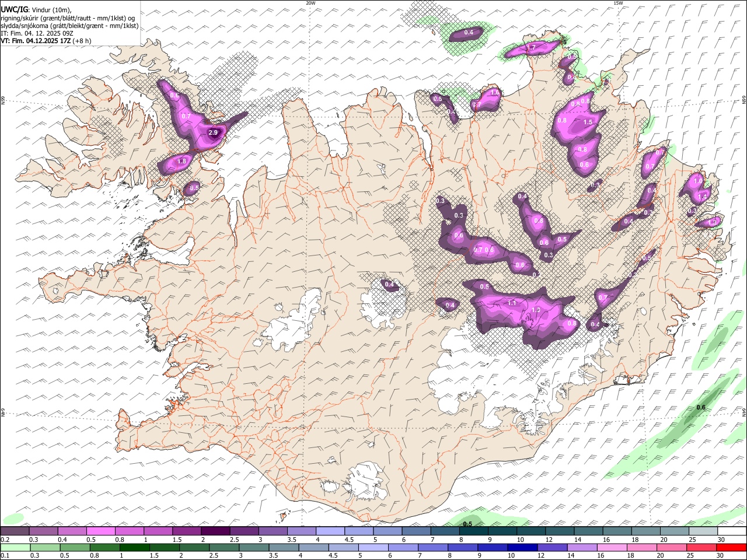This screenshot has height=560, width=747.
Task: Click the black 0.6 label in the offshore green band
Action: (x=701, y=407)
